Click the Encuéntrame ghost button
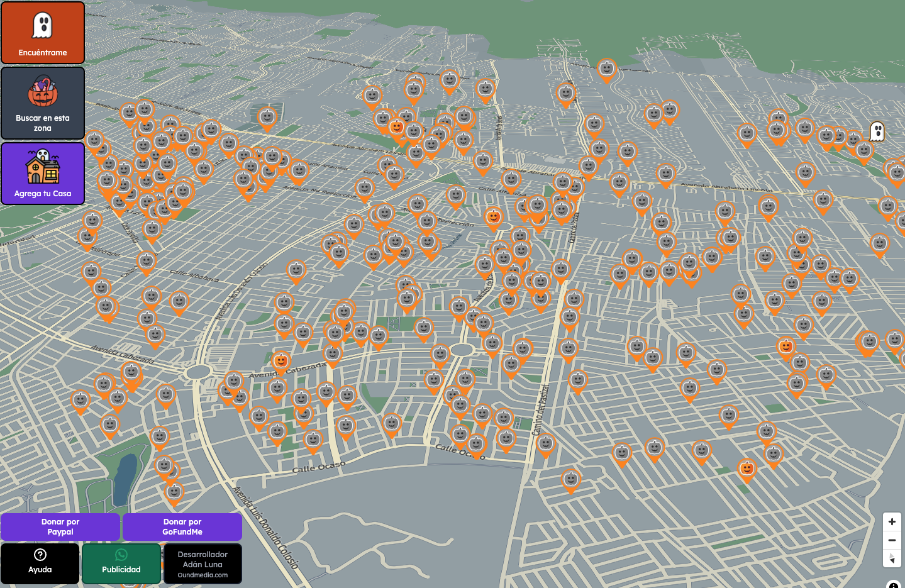Viewport: 905px width, 588px height. click(x=43, y=33)
